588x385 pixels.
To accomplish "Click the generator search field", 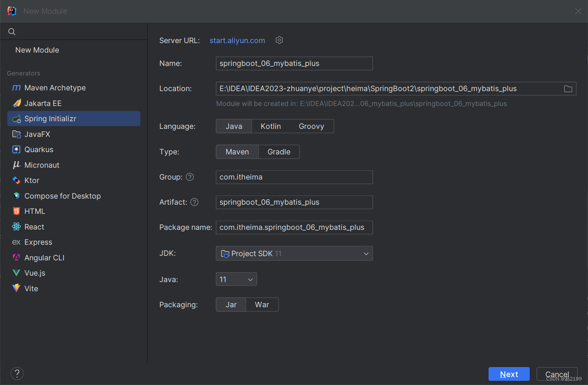I will point(74,32).
